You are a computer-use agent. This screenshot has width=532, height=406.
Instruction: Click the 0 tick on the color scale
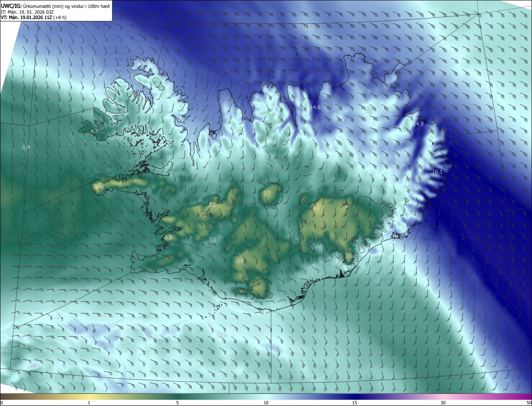point(2,403)
